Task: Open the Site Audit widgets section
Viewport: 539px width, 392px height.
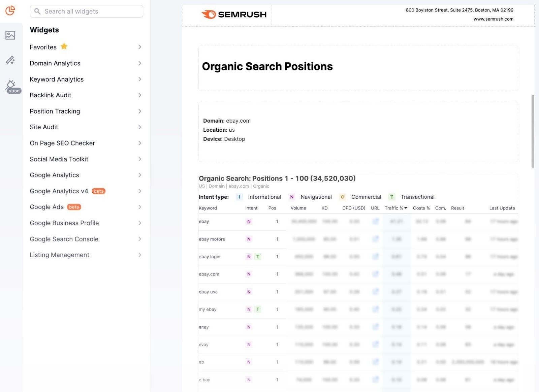Action: point(43,127)
